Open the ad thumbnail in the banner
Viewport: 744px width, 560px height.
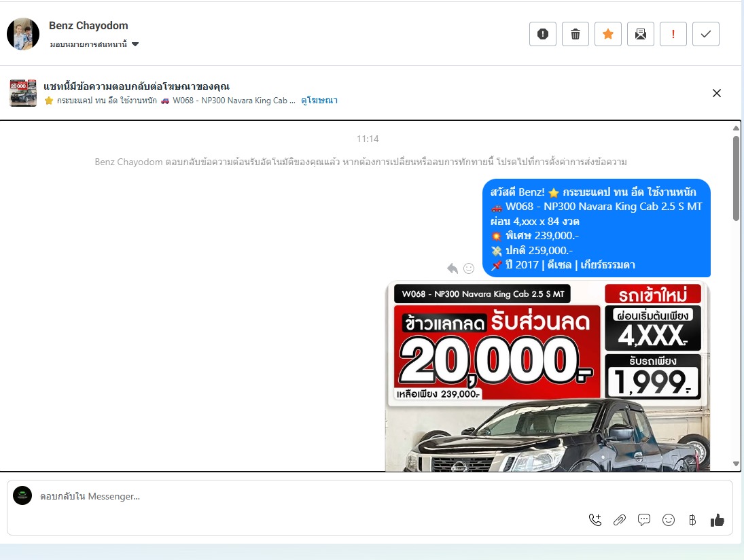coord(23,93)
